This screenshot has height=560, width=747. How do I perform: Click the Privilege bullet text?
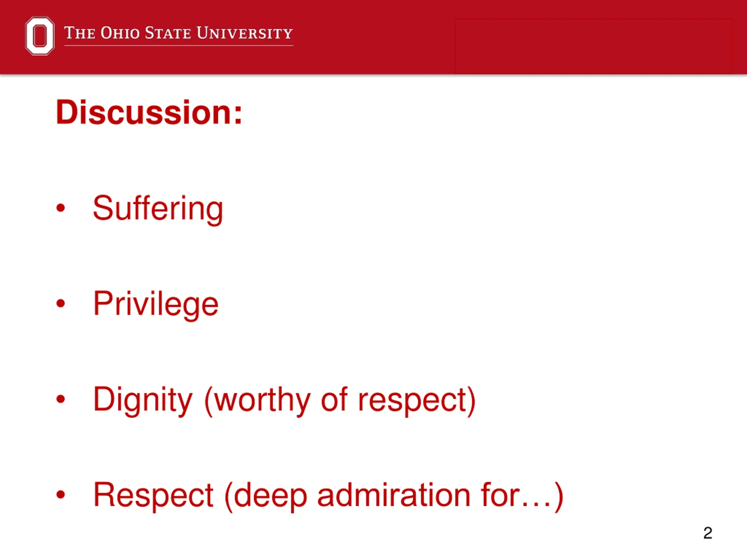tap(156, 304)
